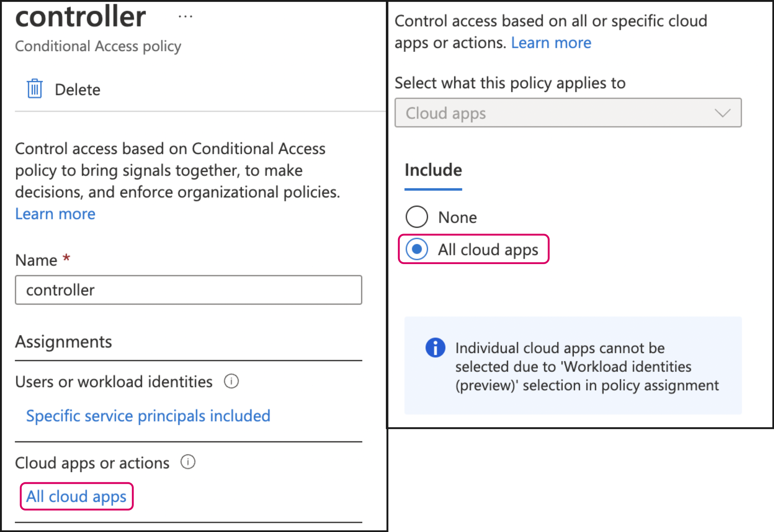Click the Cloud apps or actions label
This screenshot has width=774, height=532.
tap(92, 463)
